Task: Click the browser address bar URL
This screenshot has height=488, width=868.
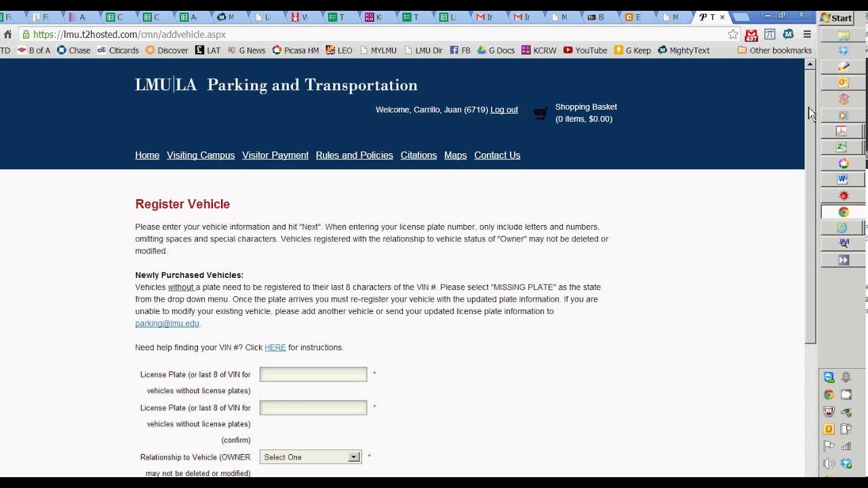Action: [129, 35]
